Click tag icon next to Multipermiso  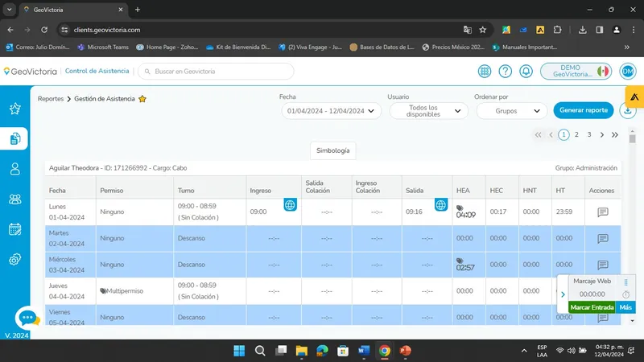(103, 291)
